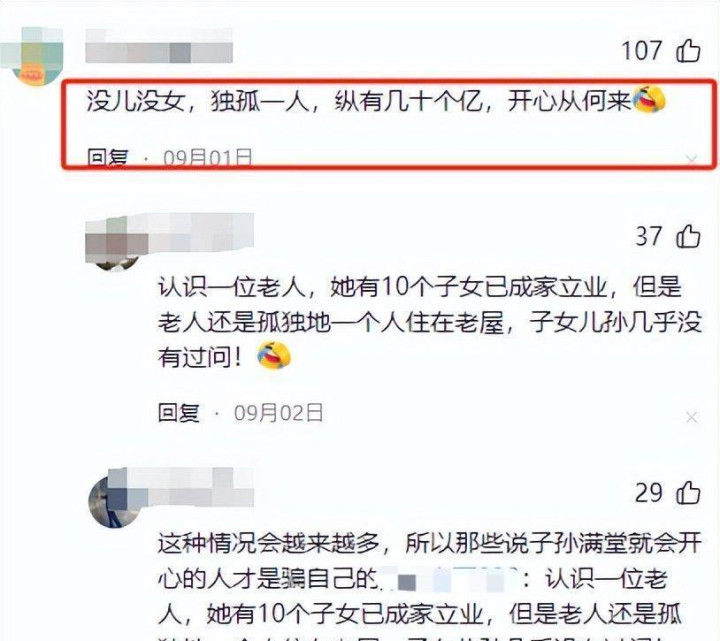This screenshot has width=720, height=641.
Task: Like the comment with 29 likes
Action: coord(688,493)
